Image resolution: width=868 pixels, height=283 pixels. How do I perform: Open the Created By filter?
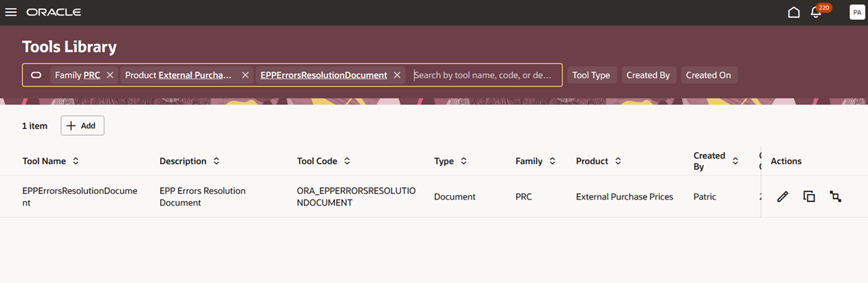coord(648,75)
